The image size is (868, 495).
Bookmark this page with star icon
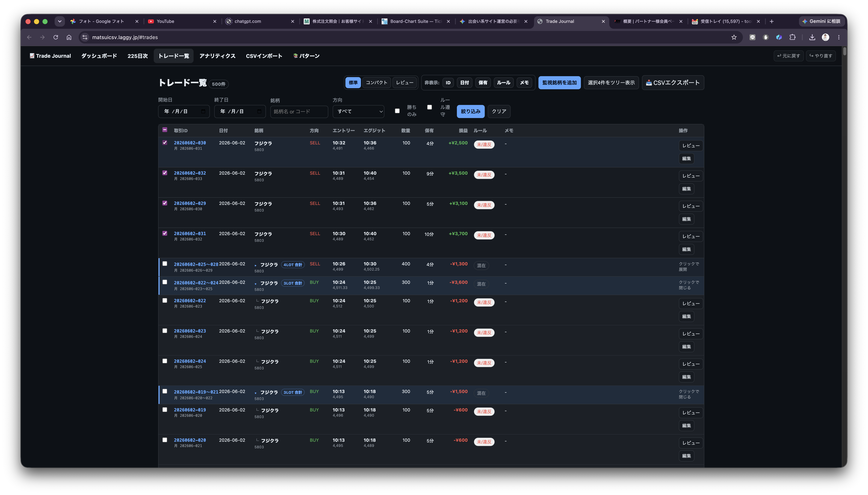(x=734, y=37)
